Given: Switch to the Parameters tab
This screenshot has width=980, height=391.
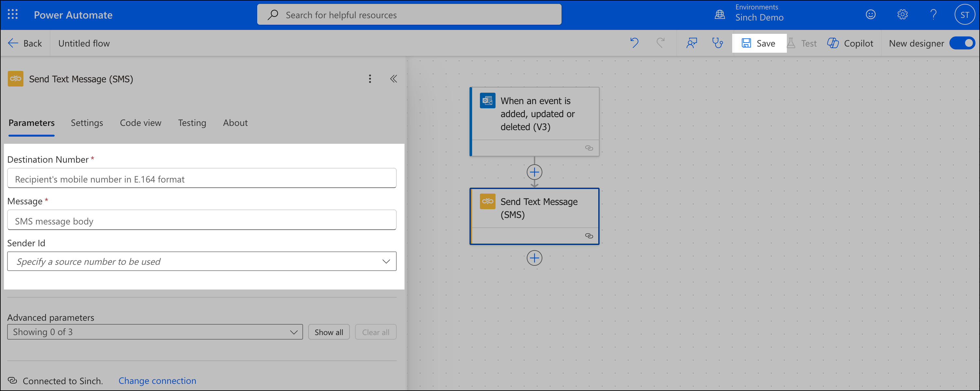Looking at the screenshot, I should coord(32,123).
